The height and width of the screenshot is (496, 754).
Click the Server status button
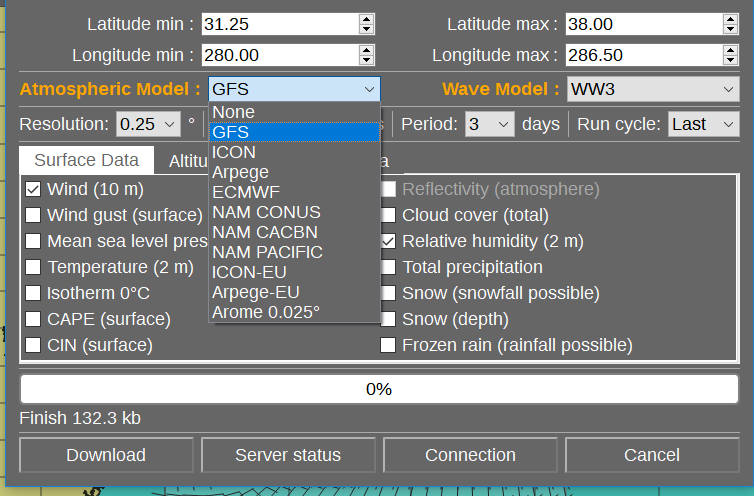click(x=288, y=455)
